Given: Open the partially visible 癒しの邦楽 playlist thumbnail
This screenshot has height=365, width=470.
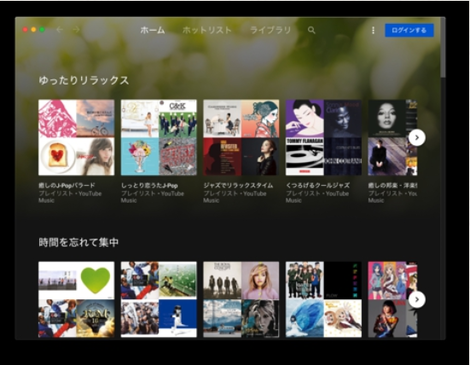Looking at the screenshot, I should [x=392, y=137].
